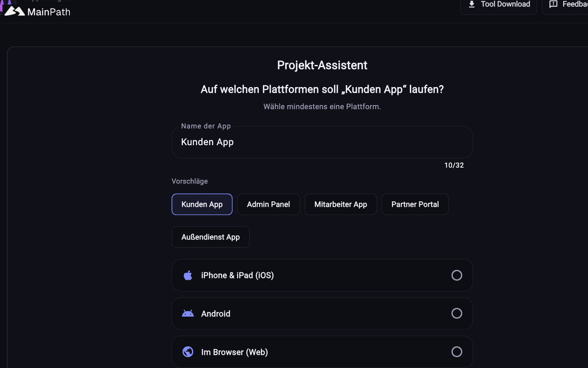Click the Android label text

216,314
